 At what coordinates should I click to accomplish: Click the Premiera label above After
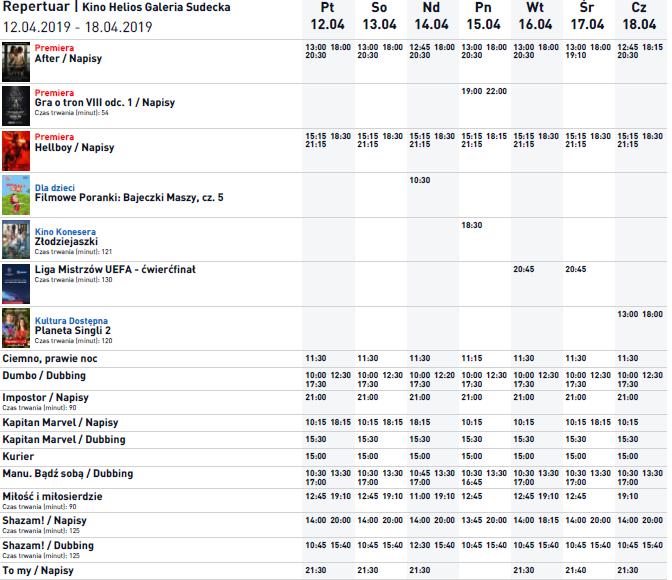pyautogui.click(x=54, y=48)
